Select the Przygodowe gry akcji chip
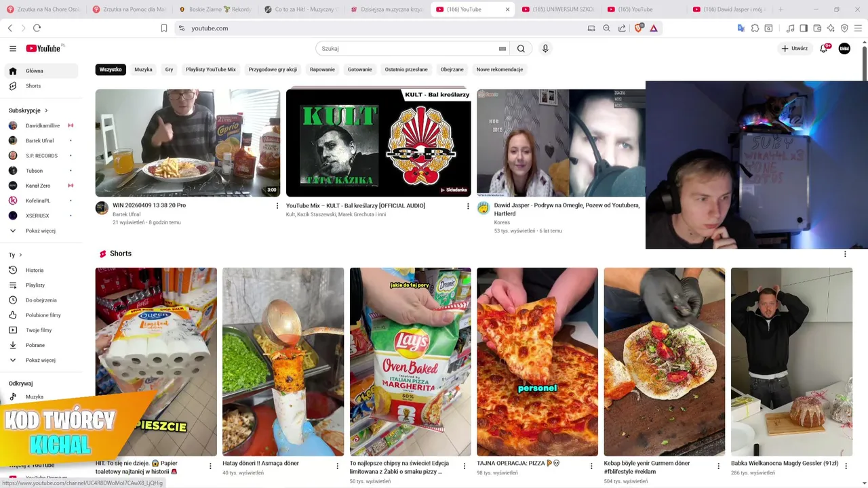868x488 pixels. pos(273,69)
